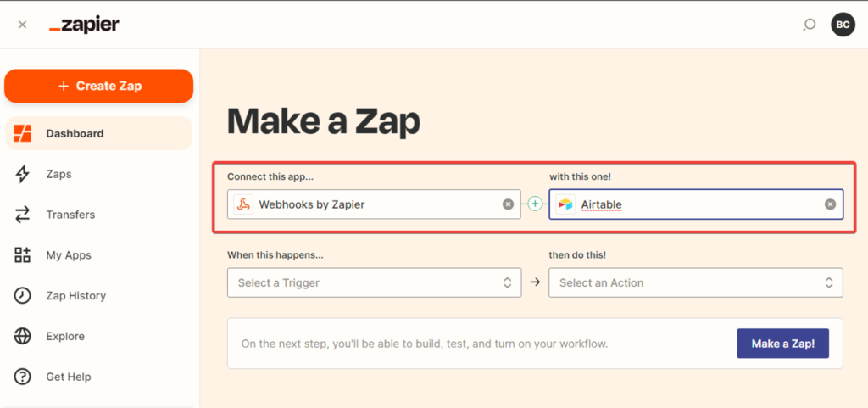868x408 pixels.
Task: Click the Webhooks by Zapier app field
Action: pos(374,204)
